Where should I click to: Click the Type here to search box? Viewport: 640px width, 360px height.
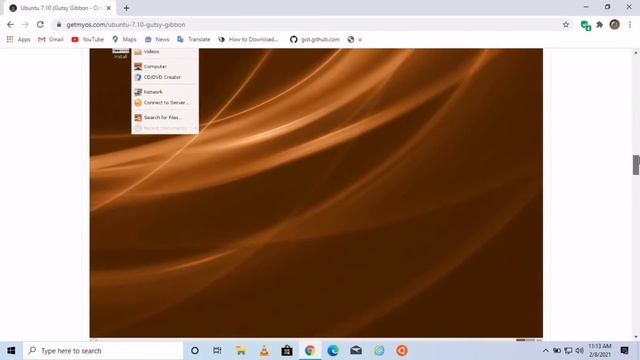(103, 351)
